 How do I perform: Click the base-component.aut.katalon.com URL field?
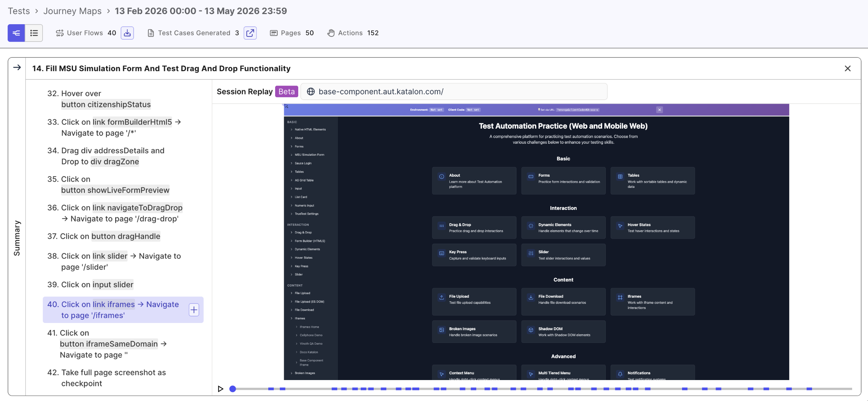click(x=454, y=91)
